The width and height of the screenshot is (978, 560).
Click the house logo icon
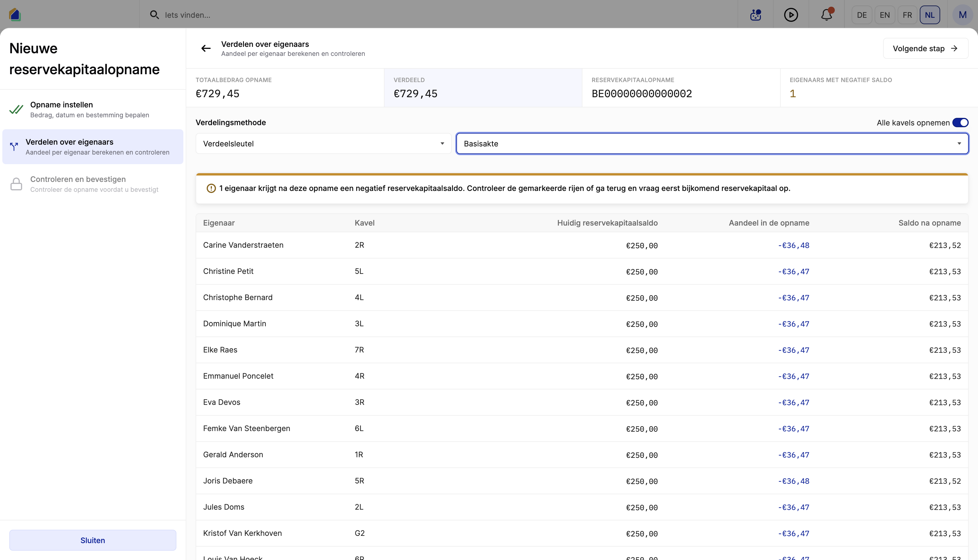point(15,15)
